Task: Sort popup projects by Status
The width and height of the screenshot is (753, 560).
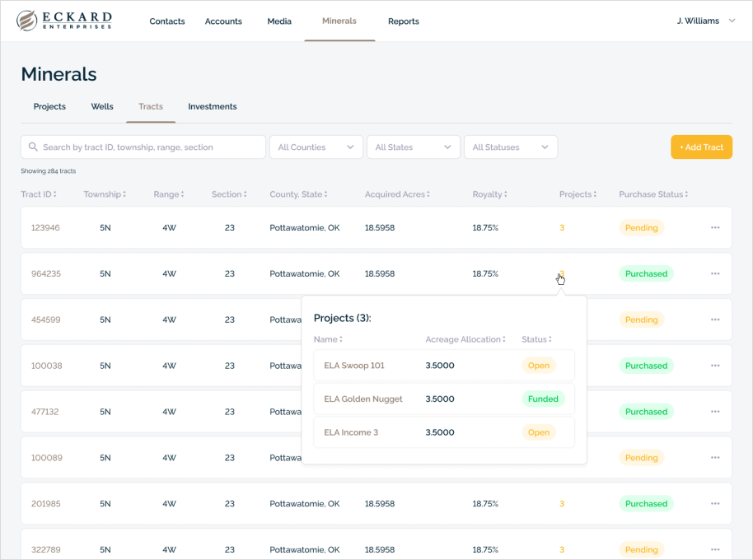Action: 536,339
